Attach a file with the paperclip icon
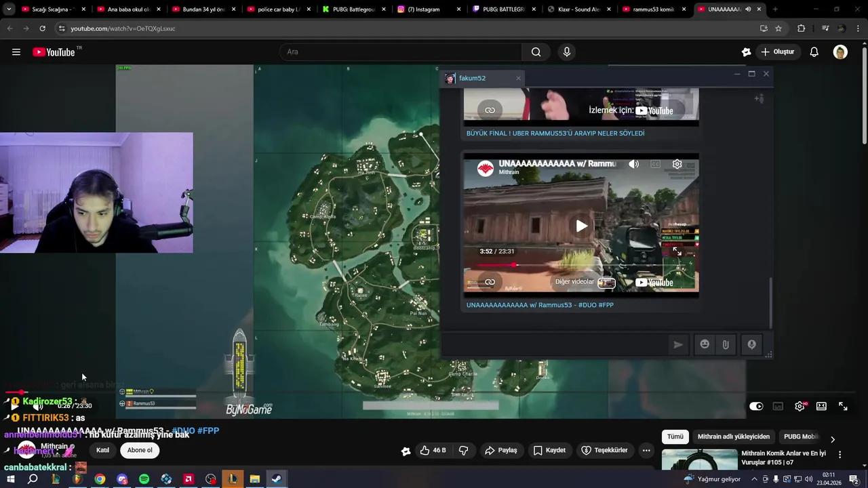868x488 pixels. [x=726, y=344]
